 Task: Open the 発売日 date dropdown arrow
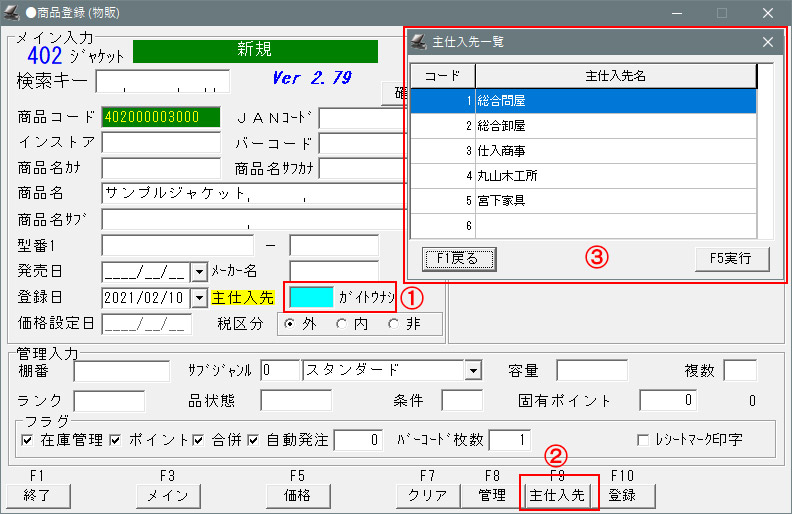click(x=198, y=271)
